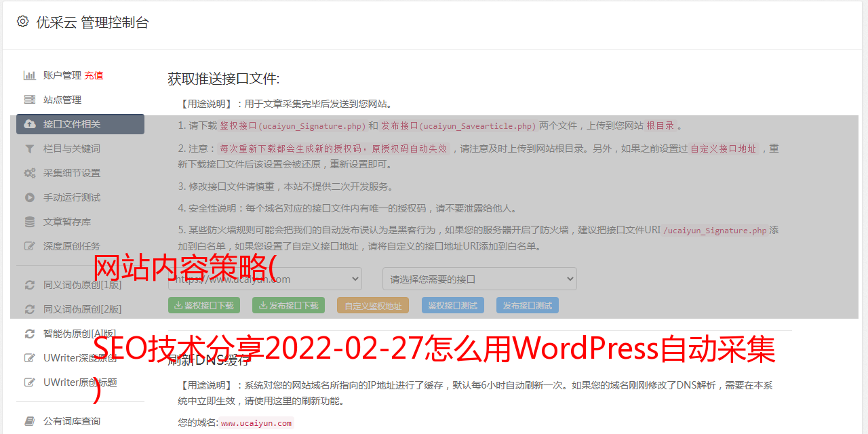Click the server icon for 站点管理
This screenshot has height=434, width=868.
(30, 100)
